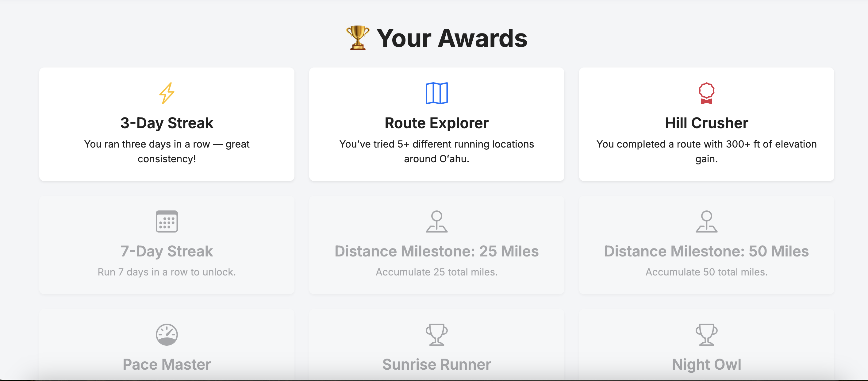Click the Sunrise Runner trophy icon
This screenshot has width=868, height=381.
[436, 334]
